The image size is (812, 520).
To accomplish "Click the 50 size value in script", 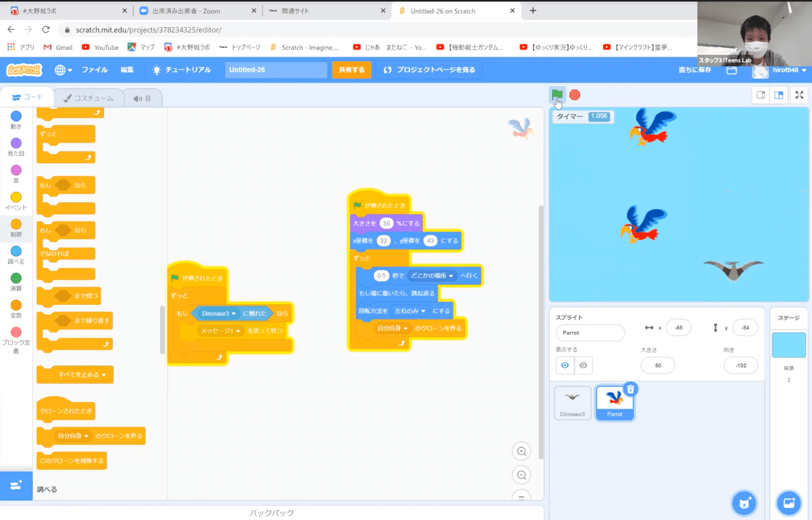I will click(386, 223).
